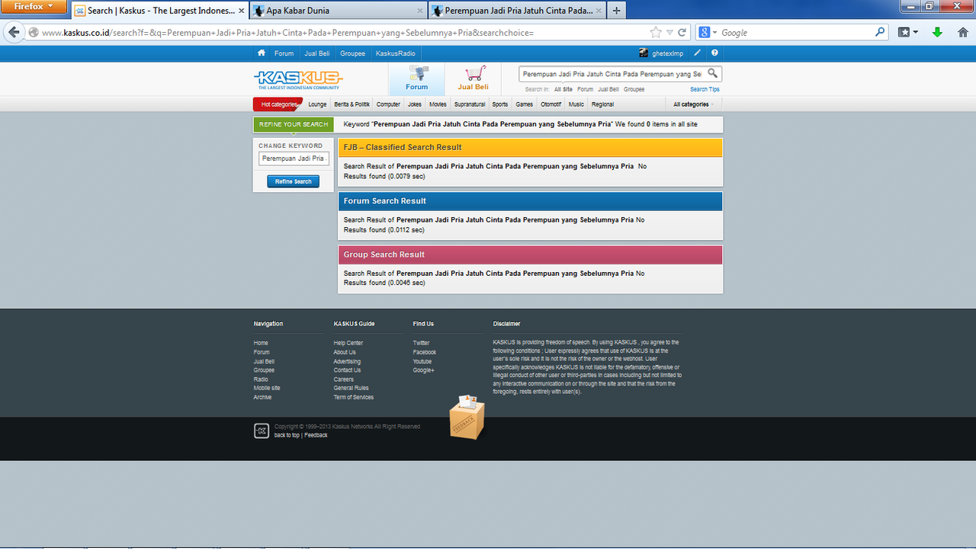
Task: Open KaskusRadio in top navigation
Action: coord(395,53)
